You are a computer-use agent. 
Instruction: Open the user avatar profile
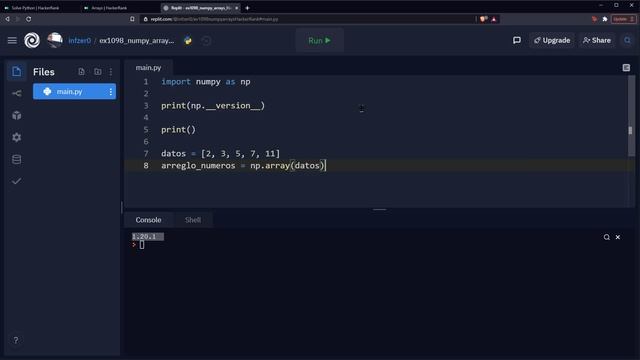tap(55, 40)
